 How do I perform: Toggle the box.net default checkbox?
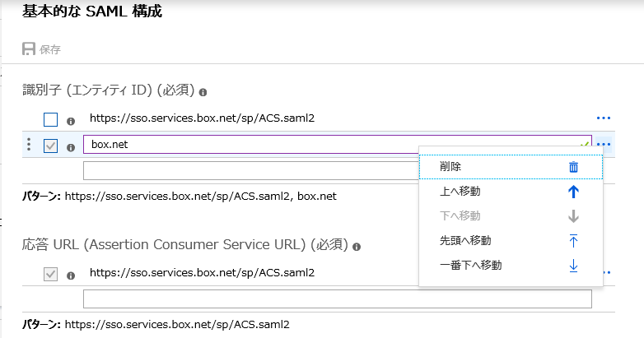coord(50,146)
